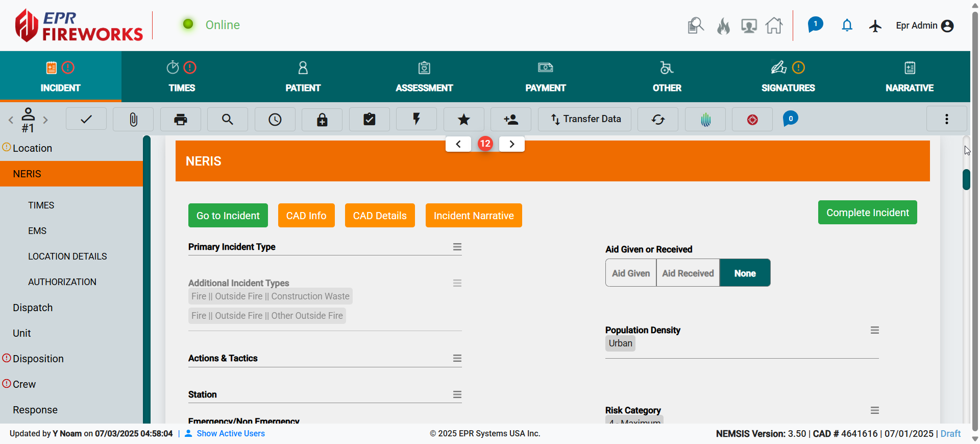The image size is (980, 444).
Task: Open the Actions & Tactics list menu
Action: coord(457,359)
